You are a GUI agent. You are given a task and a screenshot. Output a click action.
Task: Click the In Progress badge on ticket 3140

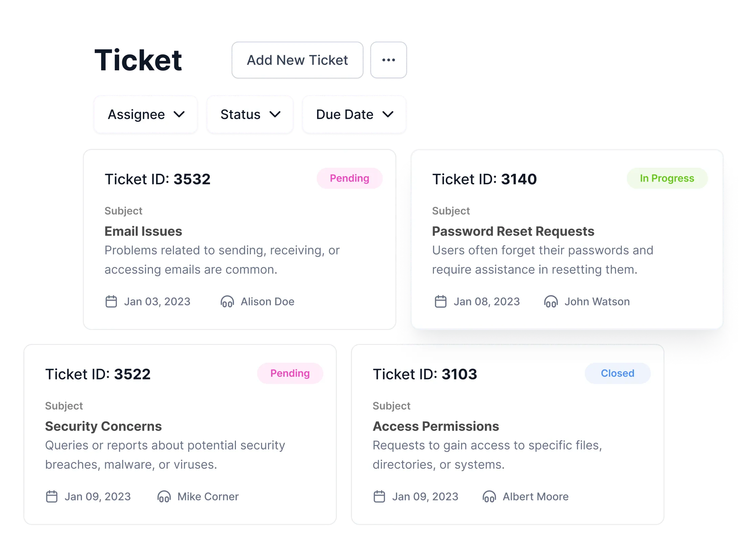pos(667,178)
